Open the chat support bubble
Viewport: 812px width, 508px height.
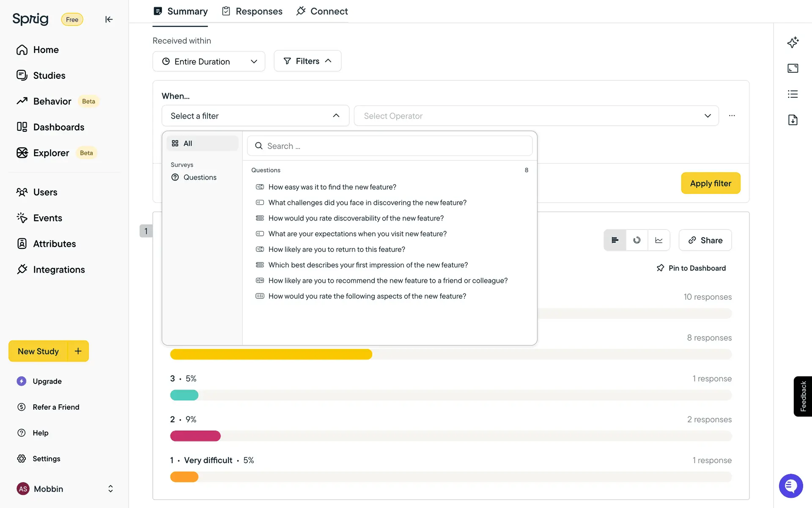(790, 486)
